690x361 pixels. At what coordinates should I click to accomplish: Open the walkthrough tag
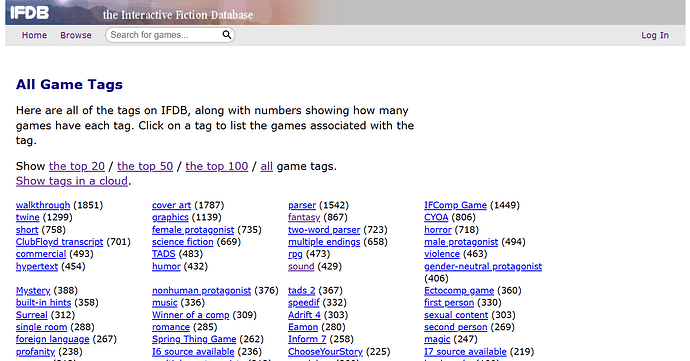[x=43, y=205]
